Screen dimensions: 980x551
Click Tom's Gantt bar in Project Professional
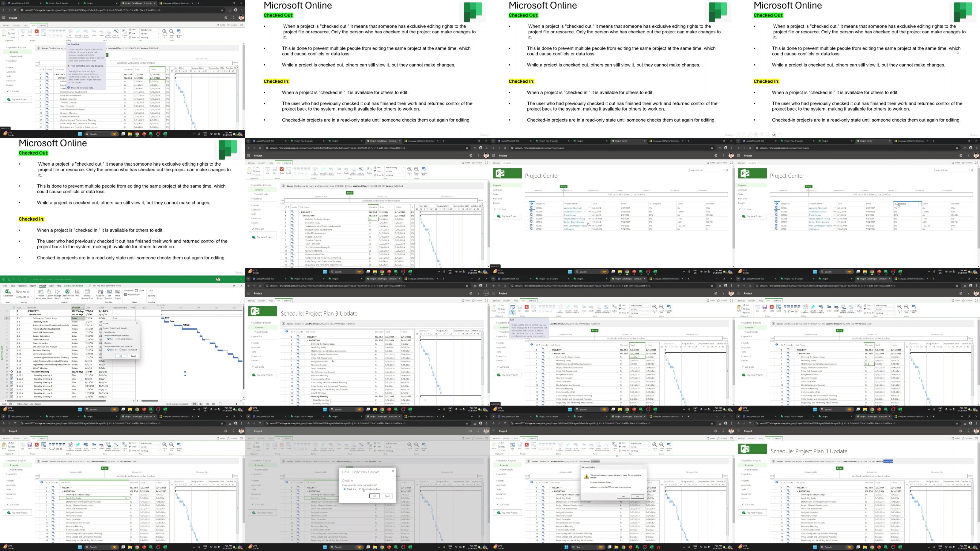(x=163, y=318)
